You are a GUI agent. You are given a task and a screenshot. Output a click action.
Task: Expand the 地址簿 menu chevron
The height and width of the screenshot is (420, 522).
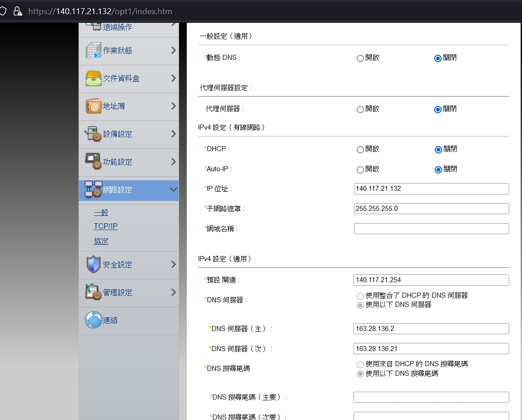[173, 106]
